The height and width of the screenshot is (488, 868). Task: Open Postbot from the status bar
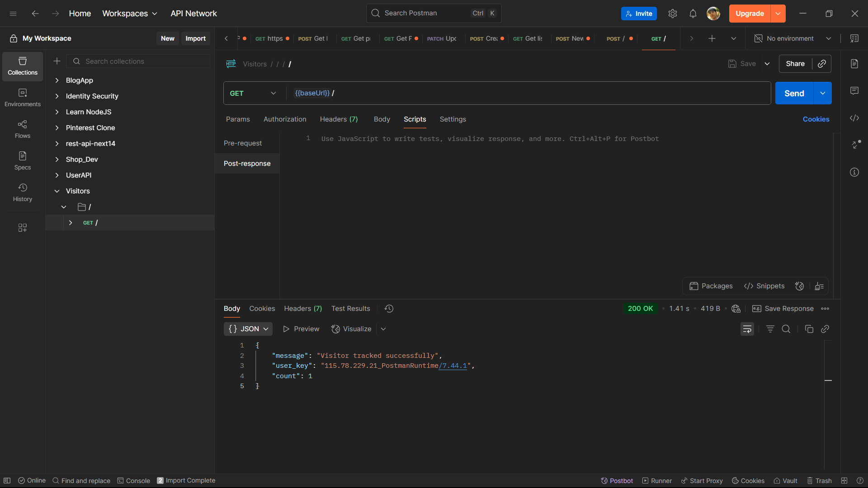click(617, 481)
